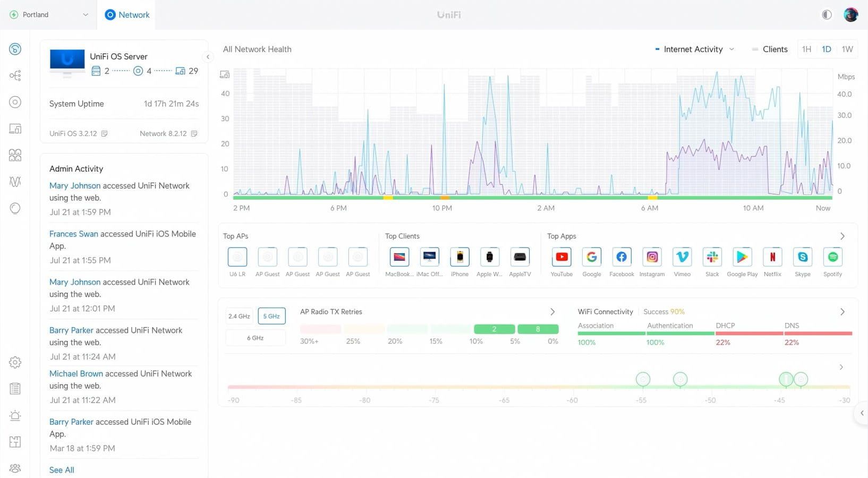This screenshot has height=478, width=868.
Task: Click the Slack app icon
Action: pyautogui.click(x=712, y=257)
